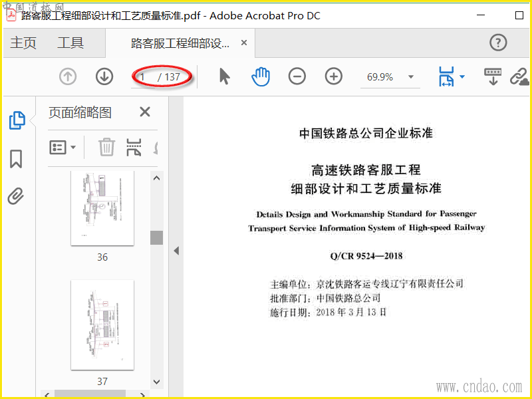Open the attachments paperclip icon
532x399 pixels.
tap(16, 196)
